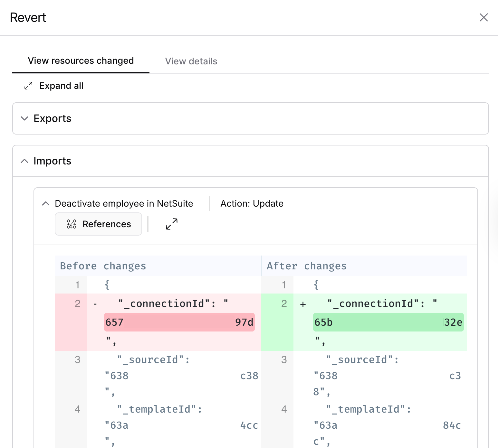
Task: Click the Expand all arrows icon
Action: 28,86
